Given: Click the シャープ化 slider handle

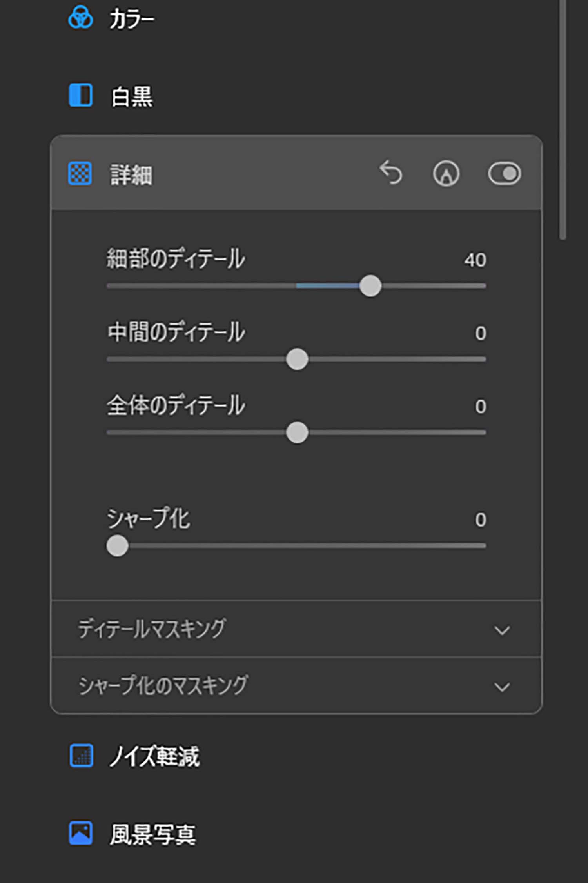Looking at the screenshot, I should [118, 545].
